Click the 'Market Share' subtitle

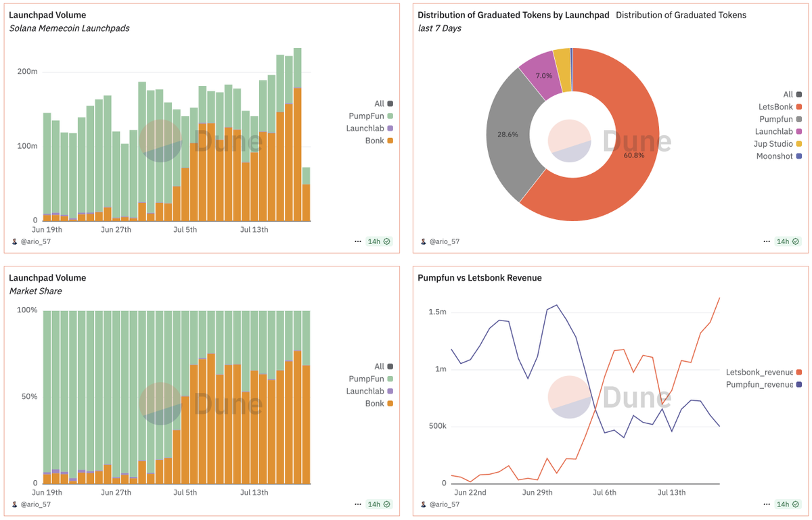pos(35,291)
